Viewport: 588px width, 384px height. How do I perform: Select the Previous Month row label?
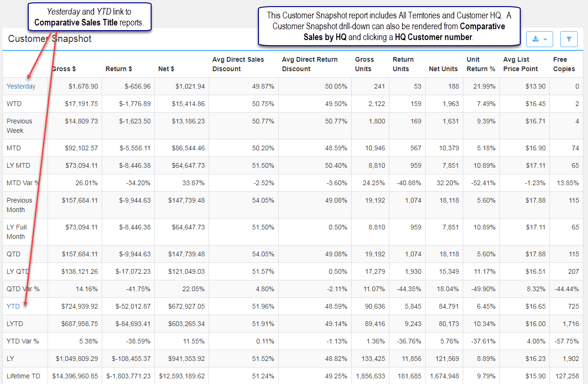[19, 205]
